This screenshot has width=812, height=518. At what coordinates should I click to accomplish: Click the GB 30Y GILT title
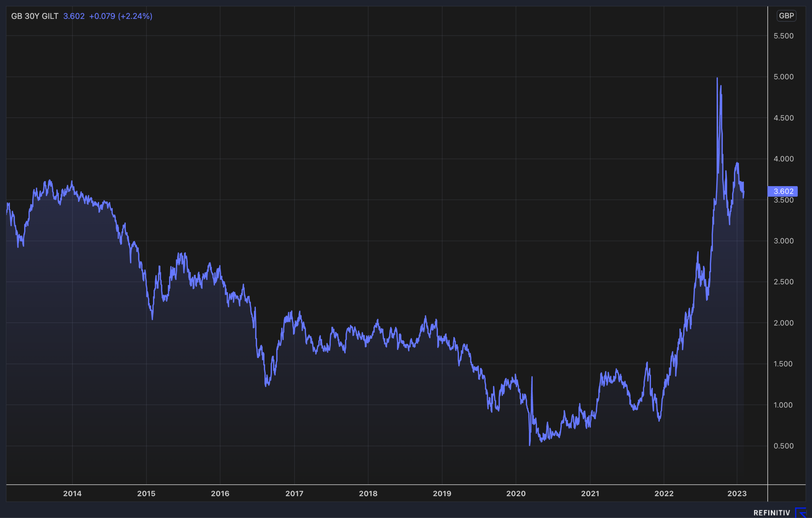(x=35, y=16)
